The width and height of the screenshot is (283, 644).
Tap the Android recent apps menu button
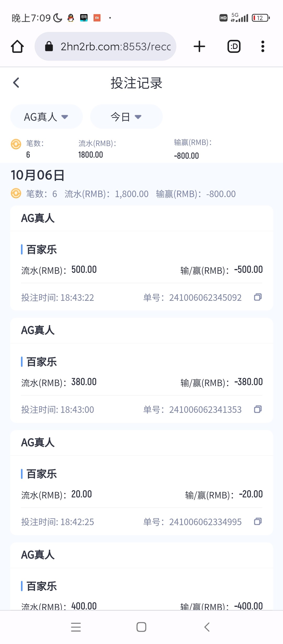(x=76, y=627)
